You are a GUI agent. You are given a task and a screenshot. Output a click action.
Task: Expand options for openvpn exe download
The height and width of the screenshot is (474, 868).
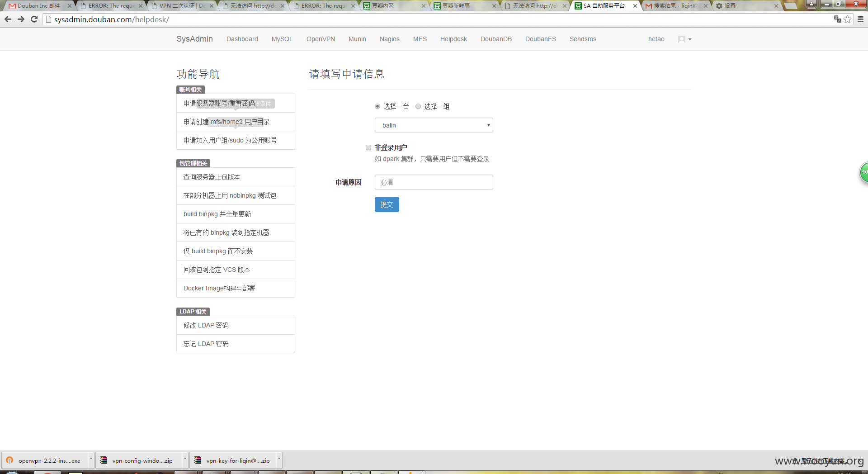point(91,460)
